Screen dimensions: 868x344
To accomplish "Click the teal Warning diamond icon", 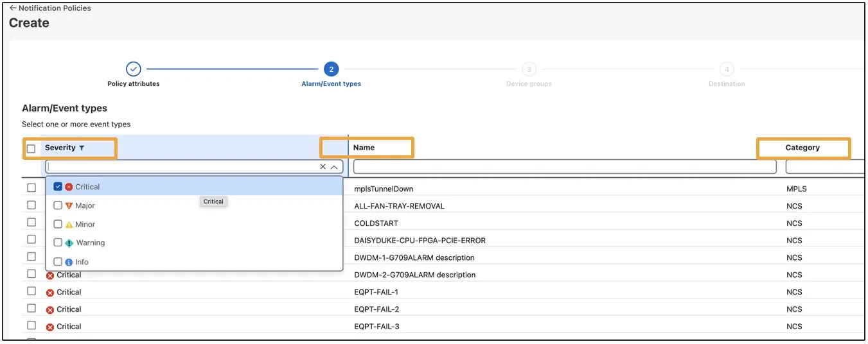I will coord(69,243).
